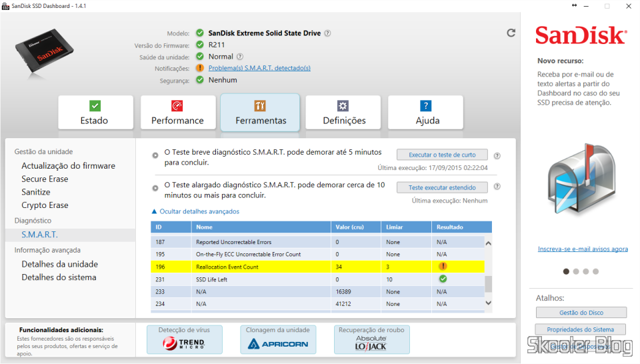This screenshot has height=364, width=640.
Task: Click the status icon beside the extended S.M.A.R.T. test description
Action: pos(155,188)
